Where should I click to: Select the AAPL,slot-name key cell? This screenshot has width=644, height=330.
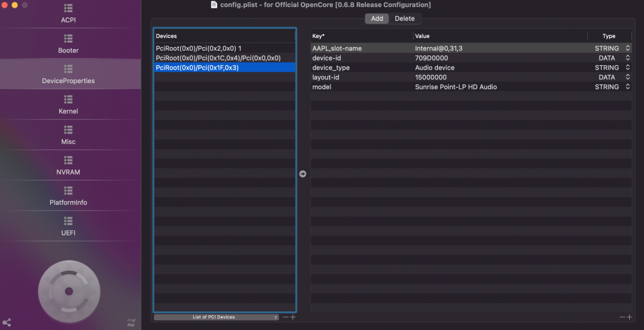[x=337, y=48]
